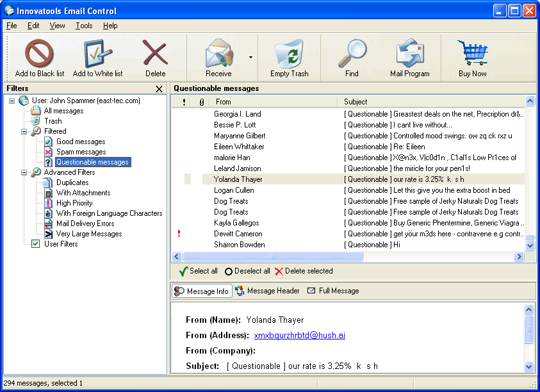Click the Add to White list icon
This screenshot has width=540, height=392.
point(98,53)
